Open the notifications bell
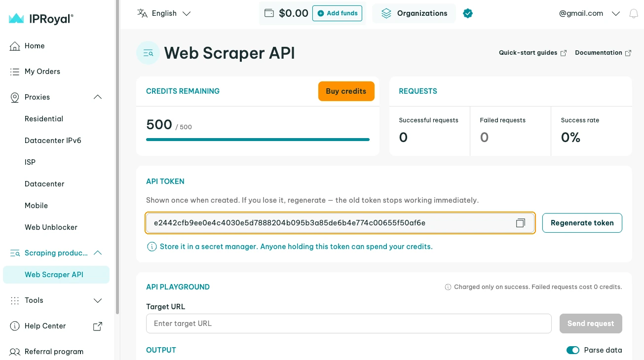Viewport: 644px width, 360px height. 634,14
